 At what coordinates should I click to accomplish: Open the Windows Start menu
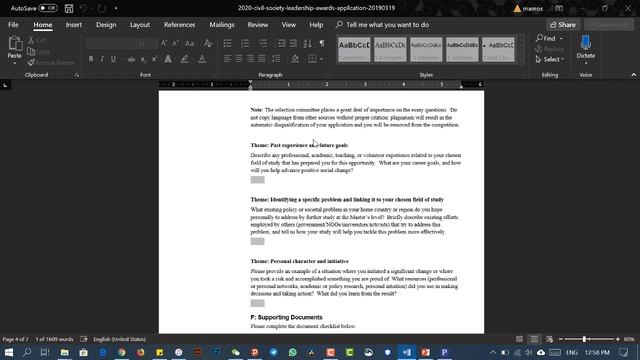[x=9, y=352]
